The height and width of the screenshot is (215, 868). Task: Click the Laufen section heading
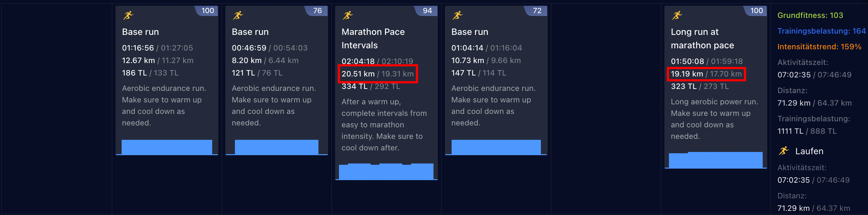click(x=809, y=151)
